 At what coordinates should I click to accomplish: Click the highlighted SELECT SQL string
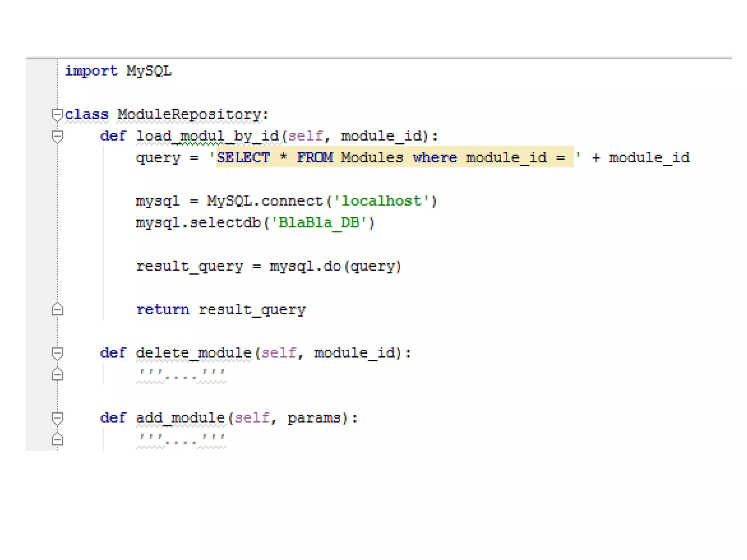[x=394, y=157]
